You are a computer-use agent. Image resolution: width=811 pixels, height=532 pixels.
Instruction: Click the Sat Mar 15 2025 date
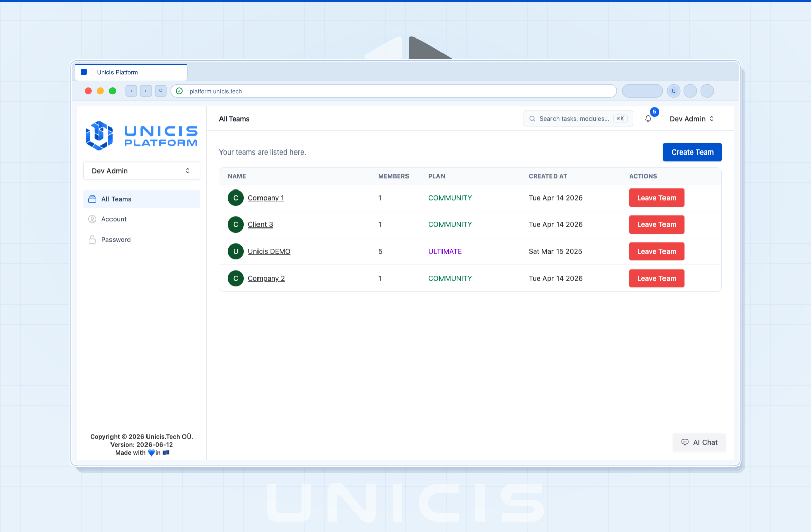[556, 251]
